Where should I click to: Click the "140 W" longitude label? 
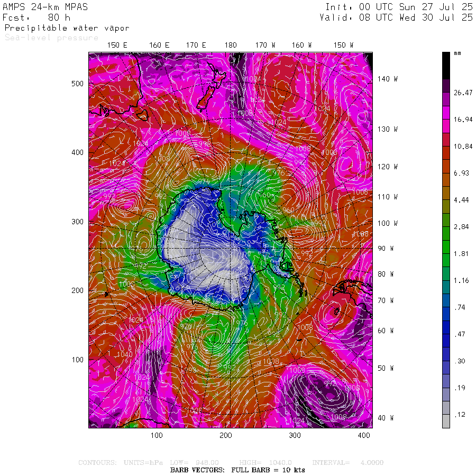point(388,79)
